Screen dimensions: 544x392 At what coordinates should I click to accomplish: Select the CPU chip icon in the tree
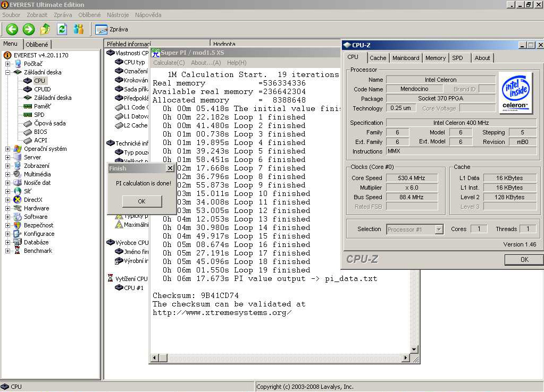click(x=28, y=81)
